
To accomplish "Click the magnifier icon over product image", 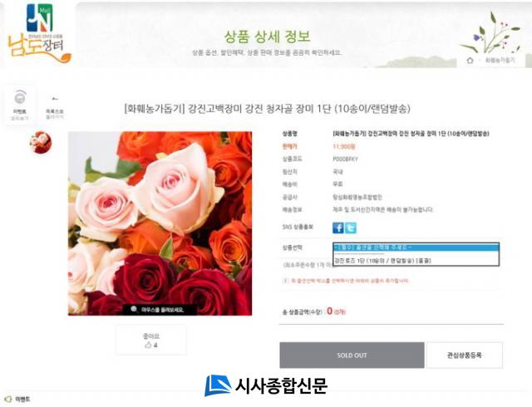I will point(134,309).
